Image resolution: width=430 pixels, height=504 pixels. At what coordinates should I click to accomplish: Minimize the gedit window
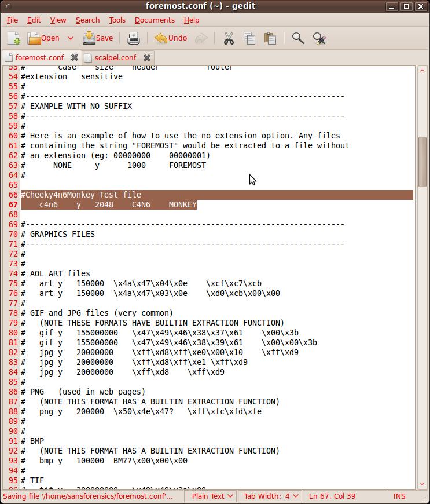pyautogui.click(x=392, y=6)
